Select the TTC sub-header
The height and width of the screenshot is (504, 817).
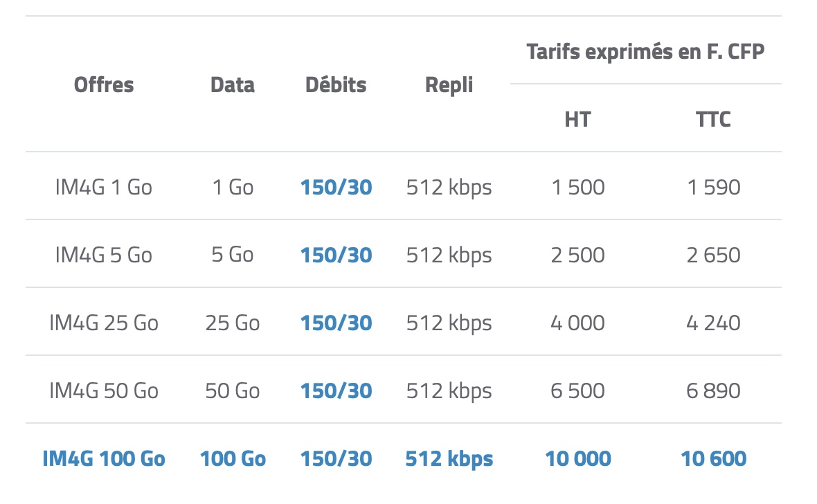coord(713,119)
